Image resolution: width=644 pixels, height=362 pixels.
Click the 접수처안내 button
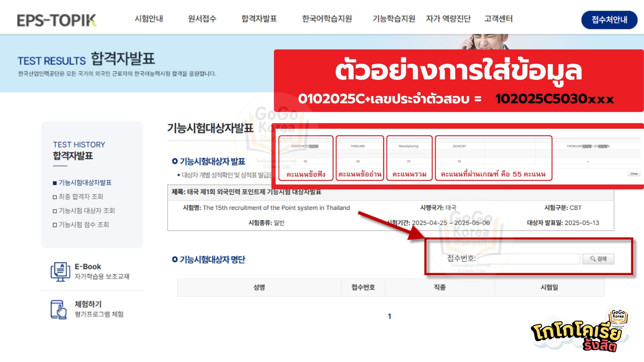(x=609, y=20)
